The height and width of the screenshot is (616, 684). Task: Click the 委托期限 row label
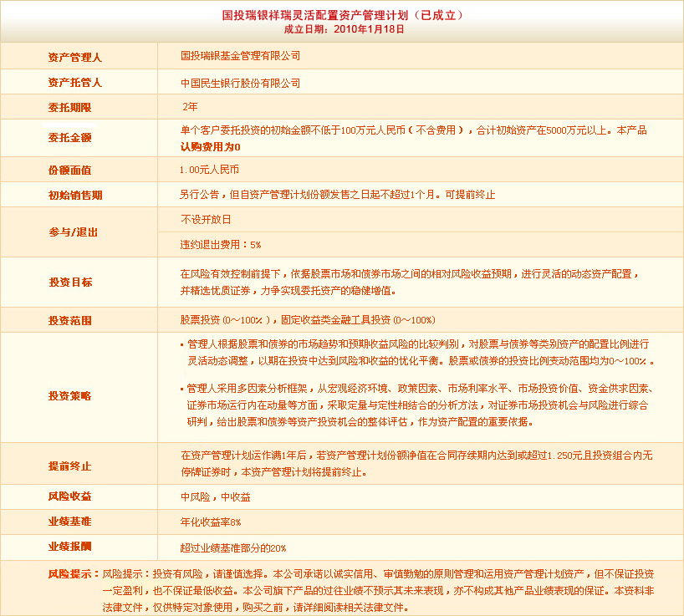(69, 108)
